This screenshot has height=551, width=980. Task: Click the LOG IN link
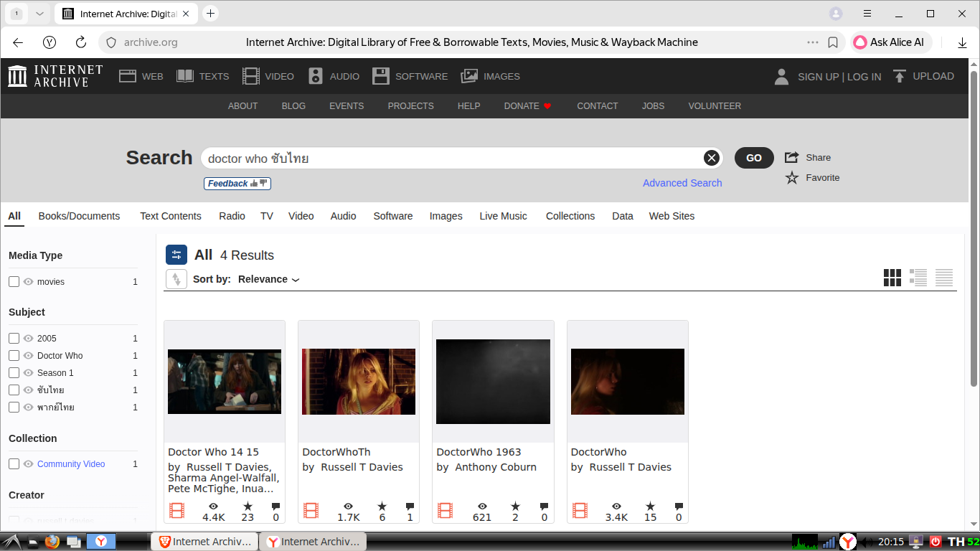pos(864,77)
